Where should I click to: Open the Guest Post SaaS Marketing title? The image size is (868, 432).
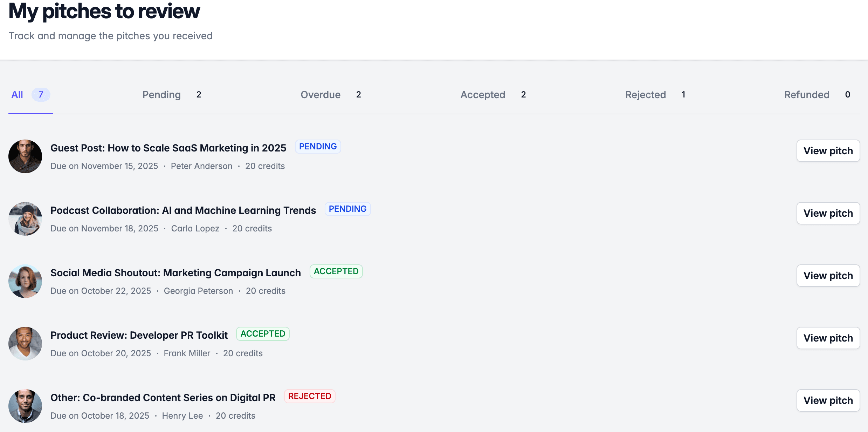point(168,148)
